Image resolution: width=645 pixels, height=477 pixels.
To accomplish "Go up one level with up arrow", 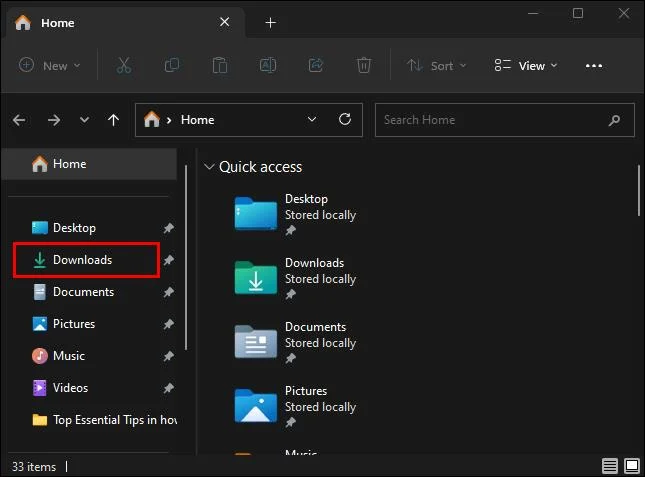I will pyautogui.click(x=114, y=120).
